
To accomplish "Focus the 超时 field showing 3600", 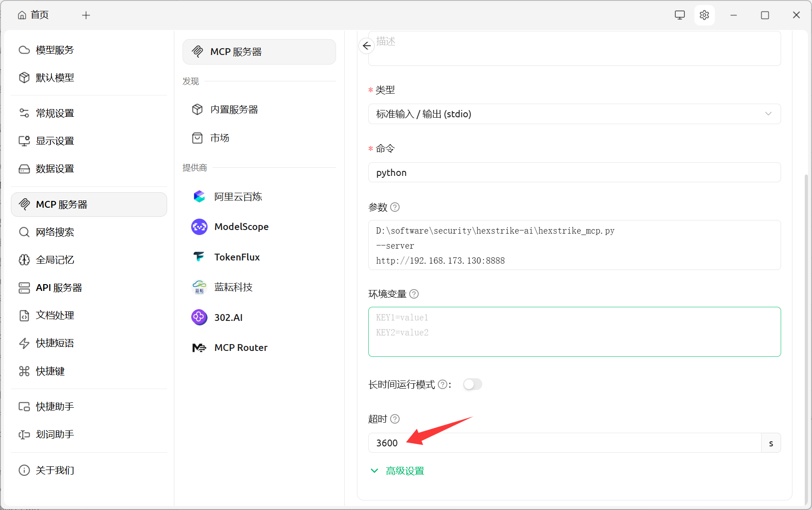I will 564,443.
